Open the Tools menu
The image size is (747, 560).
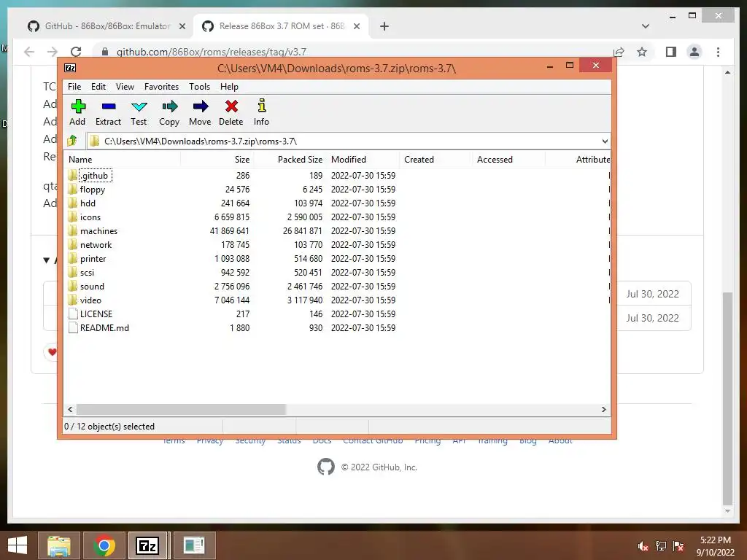(200, 87)
